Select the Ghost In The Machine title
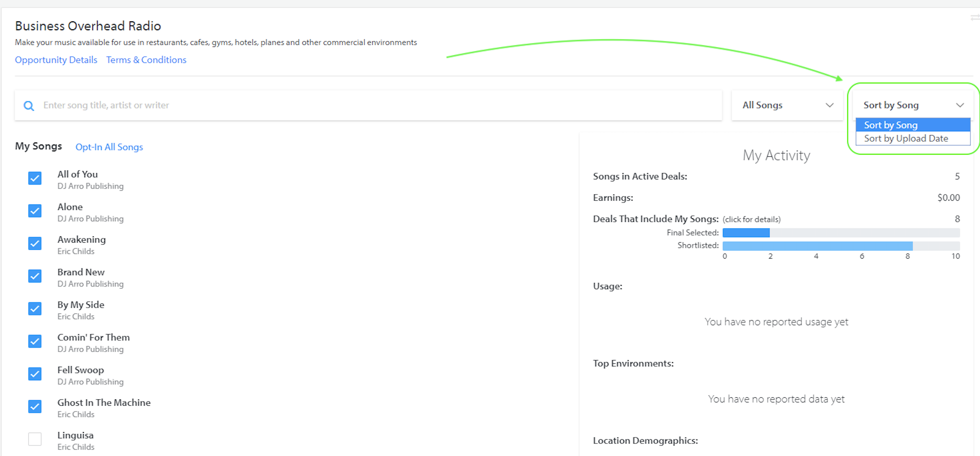Screen dimensions: 980x456 pos(104,403)
